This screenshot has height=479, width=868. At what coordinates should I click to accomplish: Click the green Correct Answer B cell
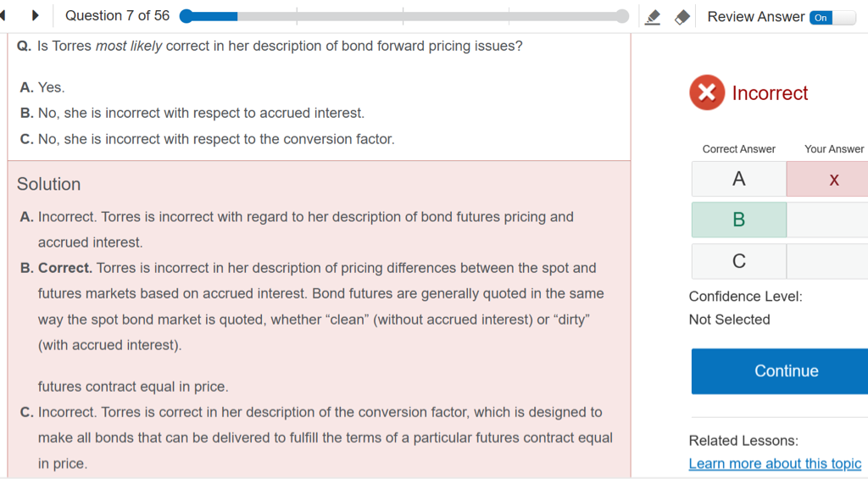738,220
